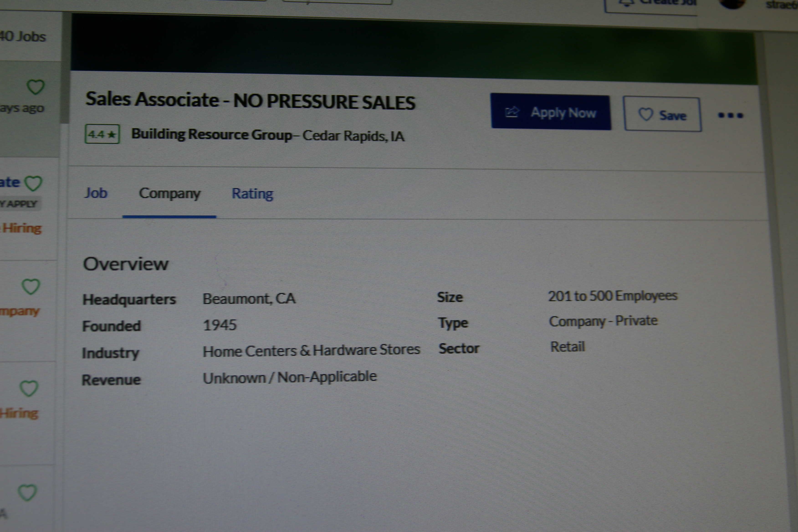Select Beaumont, CA headquarters value
The image size is (798, 532).
click(249, 299)
